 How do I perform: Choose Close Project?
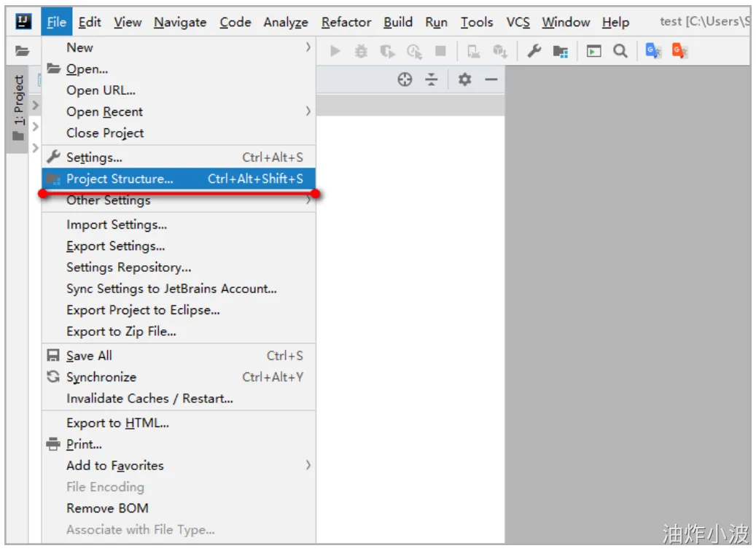tap(179, 133)
